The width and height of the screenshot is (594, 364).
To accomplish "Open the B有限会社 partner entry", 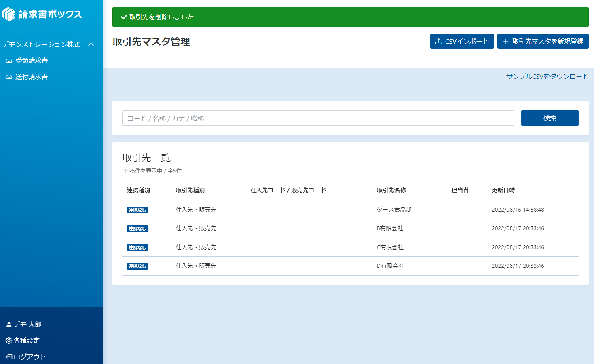I will tap(390, 228).
